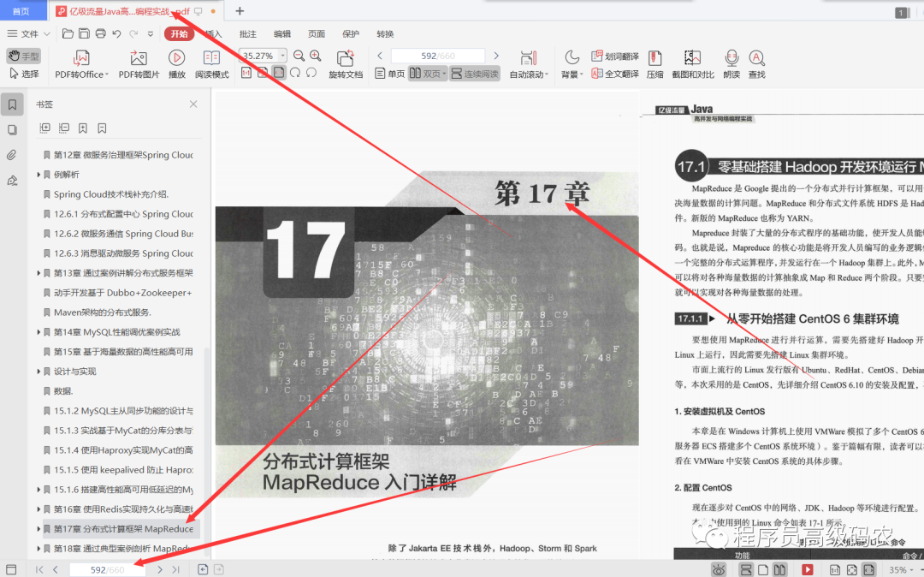
Task: Expand the 第13章 bookmark entry
Action: 38,273
